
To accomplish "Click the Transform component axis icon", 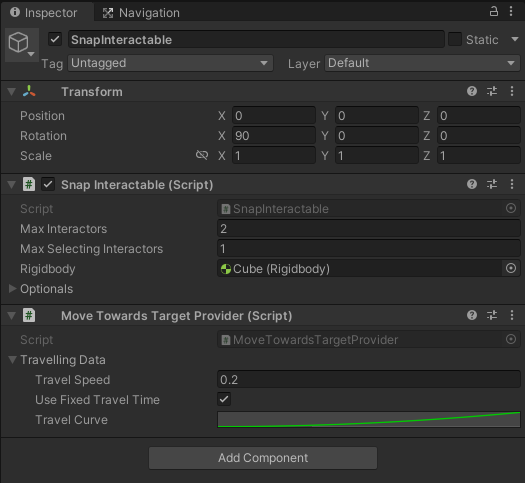I will [29, 91].
